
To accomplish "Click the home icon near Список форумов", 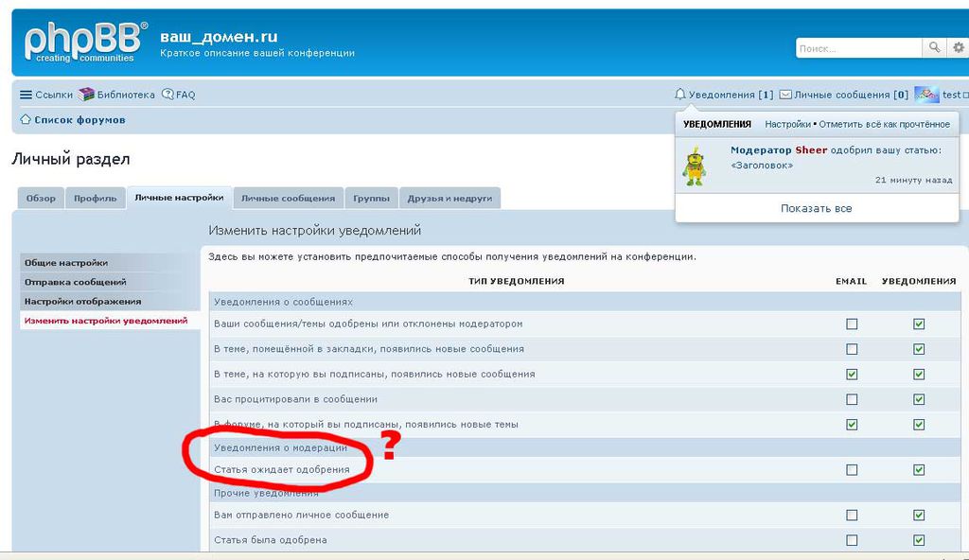I will tap(26, 120).
